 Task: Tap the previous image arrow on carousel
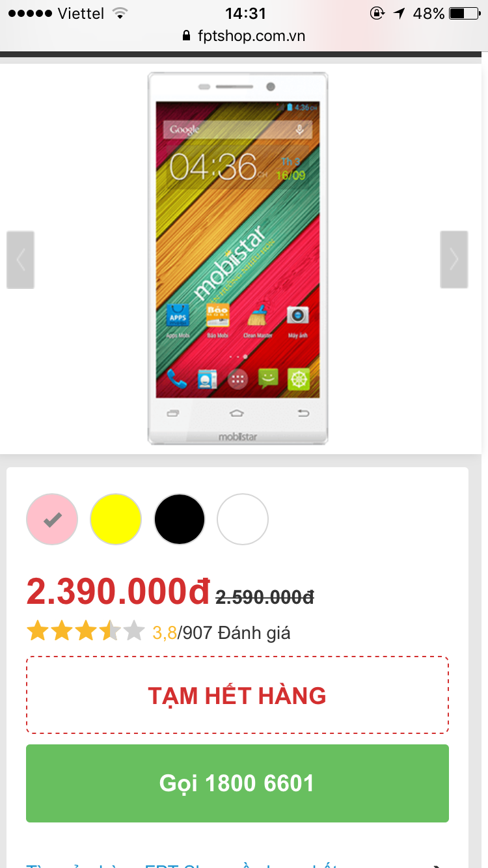[x=20, y=260]
